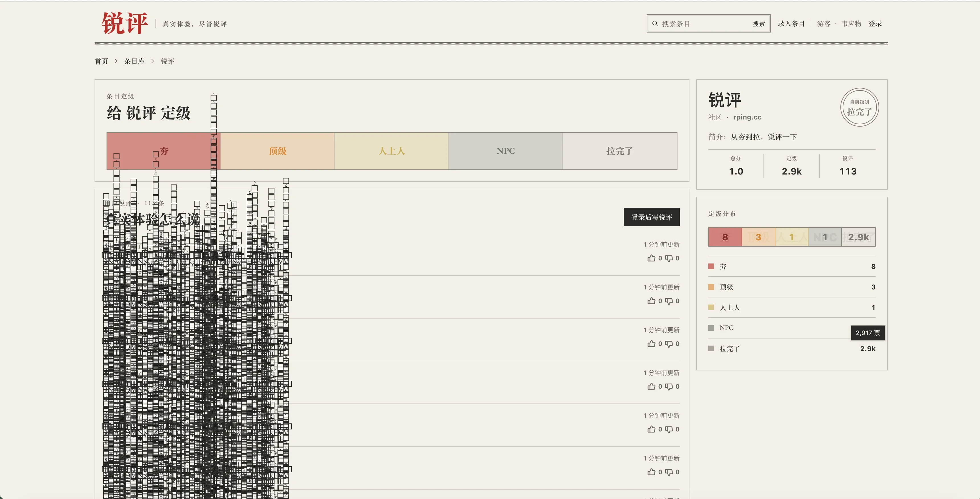Focus the 搜索条目 search input field

[704, 24]
